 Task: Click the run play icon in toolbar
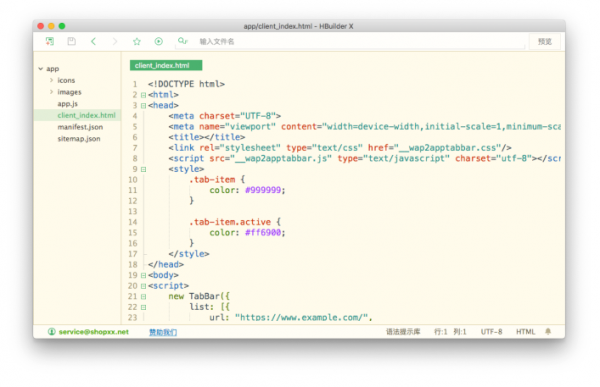(x=158, y=41)
